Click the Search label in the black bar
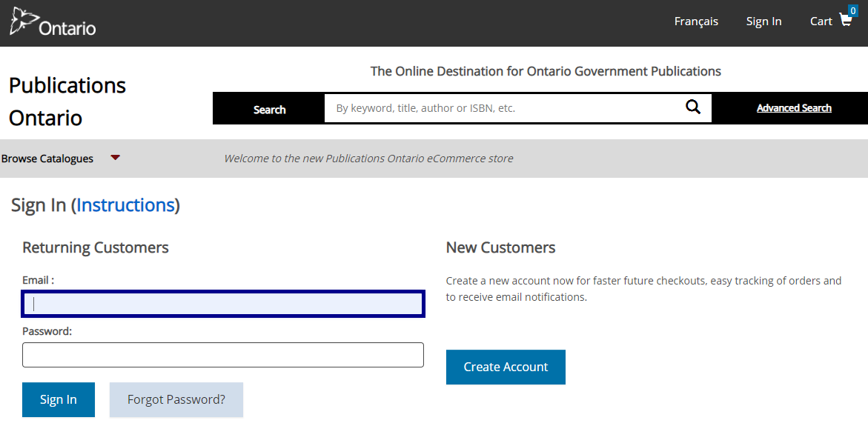Image resolution: width=868 pixels, height=426 pixels. [x=269, y=110]
